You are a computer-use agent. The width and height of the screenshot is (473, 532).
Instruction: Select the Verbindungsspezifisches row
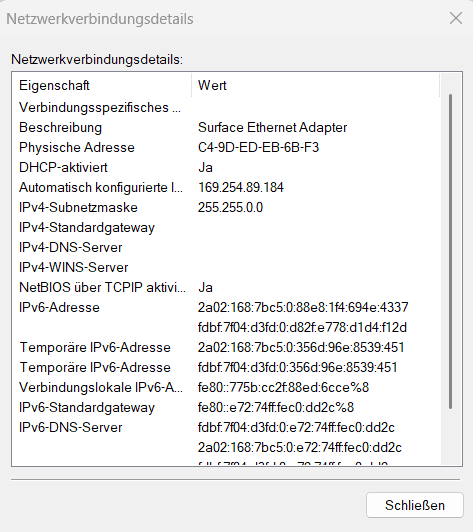226,108
